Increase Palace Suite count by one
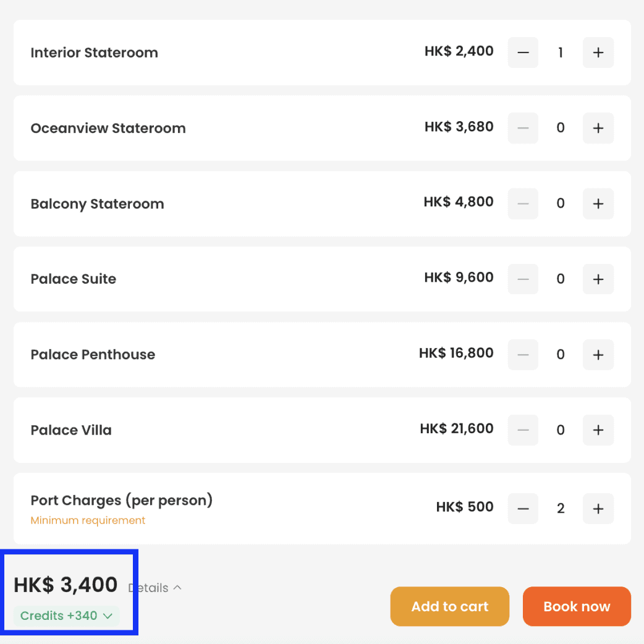The height and width of the screenshot is (644, 644). pos(598,279)
